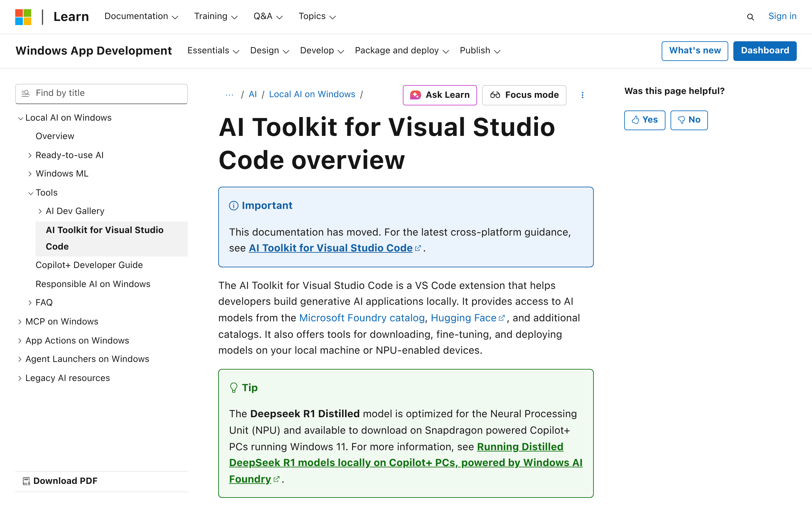
Task: Open Running Distilled DeepSeek R1 models link
Action: pyautogui.click(x=406, y=463)
